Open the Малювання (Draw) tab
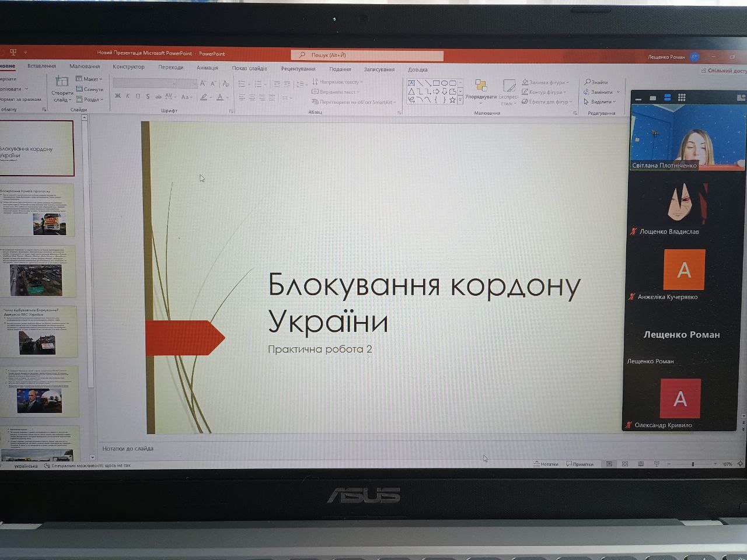The image size is (747, 560). 85,66
